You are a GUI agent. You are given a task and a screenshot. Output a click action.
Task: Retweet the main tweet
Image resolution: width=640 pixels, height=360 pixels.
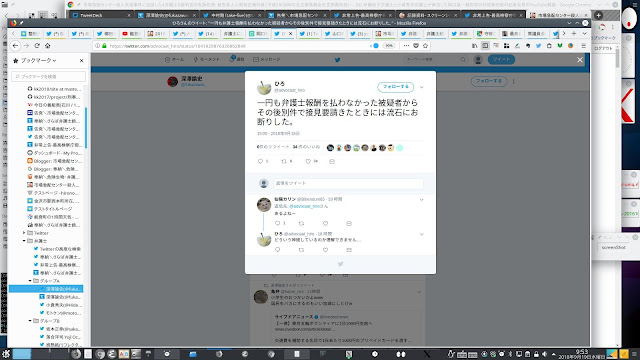pos(284,162)
